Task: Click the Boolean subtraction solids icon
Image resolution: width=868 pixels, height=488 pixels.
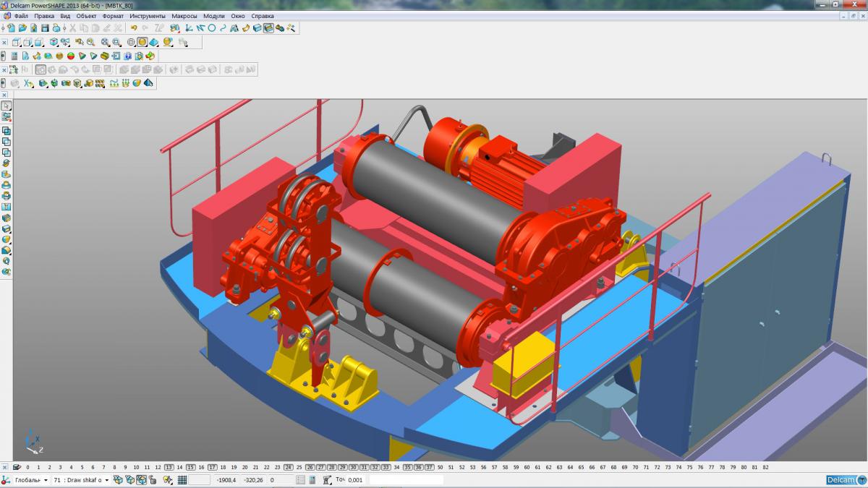Action: tap(7, 141)
